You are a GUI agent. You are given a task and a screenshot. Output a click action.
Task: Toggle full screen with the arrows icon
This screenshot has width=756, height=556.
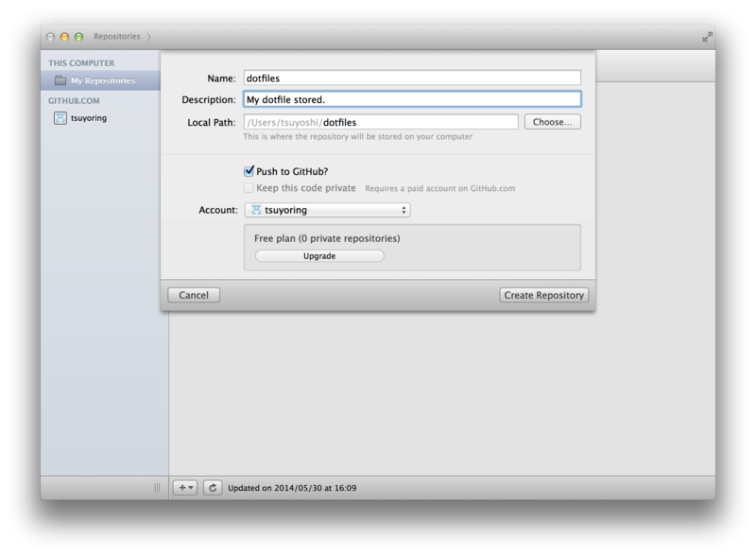707,37
